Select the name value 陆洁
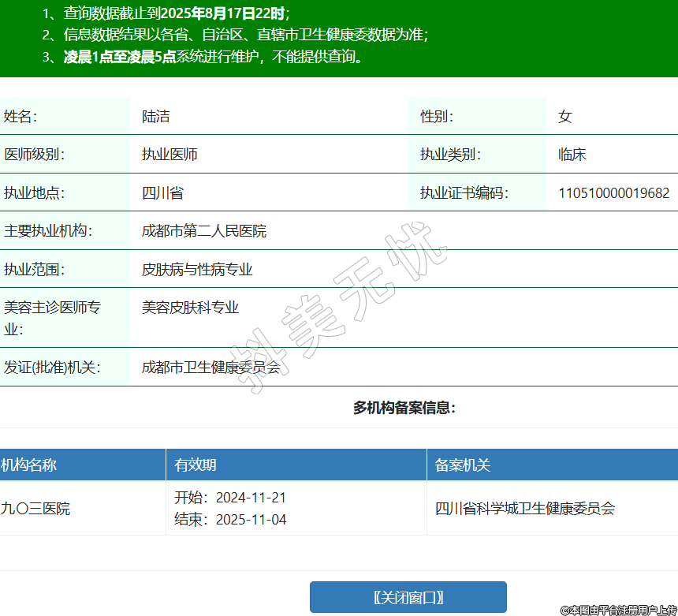Image resolution: width=678 pixels, height=616 pixels. [155, 117]
